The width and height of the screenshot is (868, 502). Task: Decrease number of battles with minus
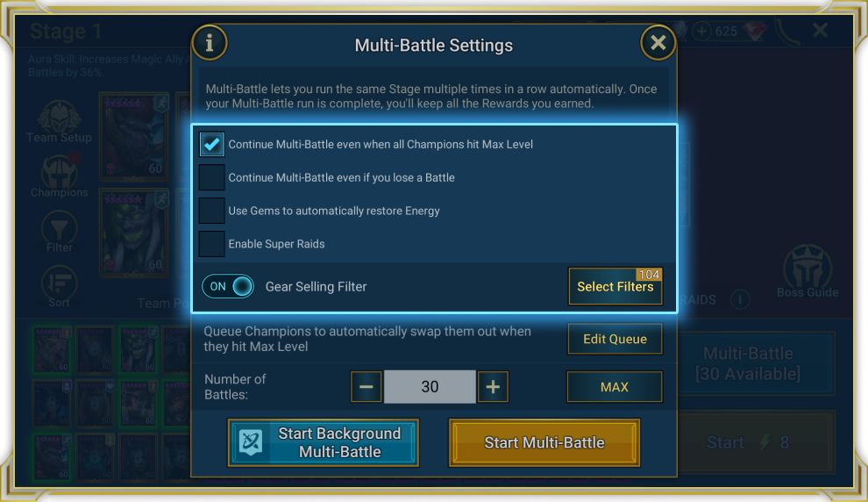click(366, 387)
